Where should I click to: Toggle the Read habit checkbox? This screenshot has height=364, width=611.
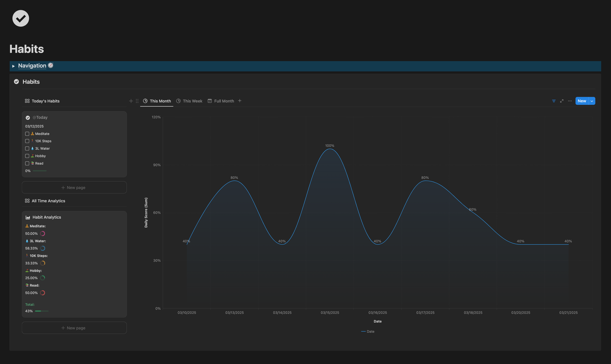coord(27,163)
